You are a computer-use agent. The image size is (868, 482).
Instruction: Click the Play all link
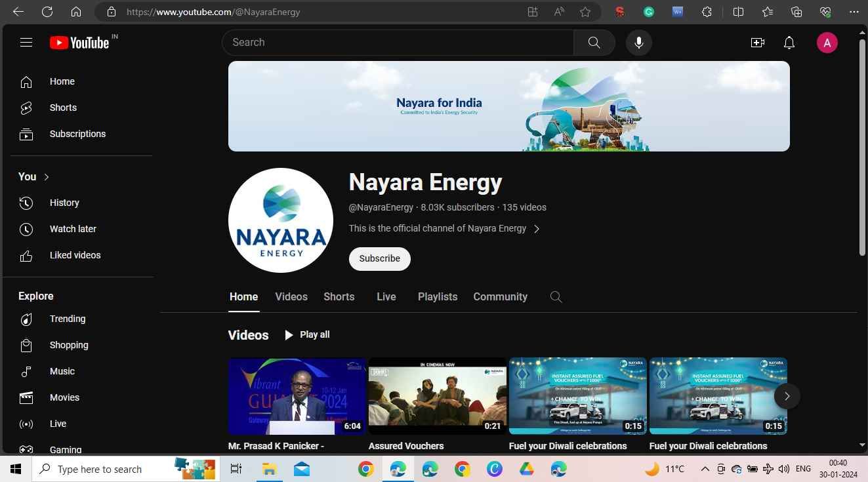click(307, 334)
